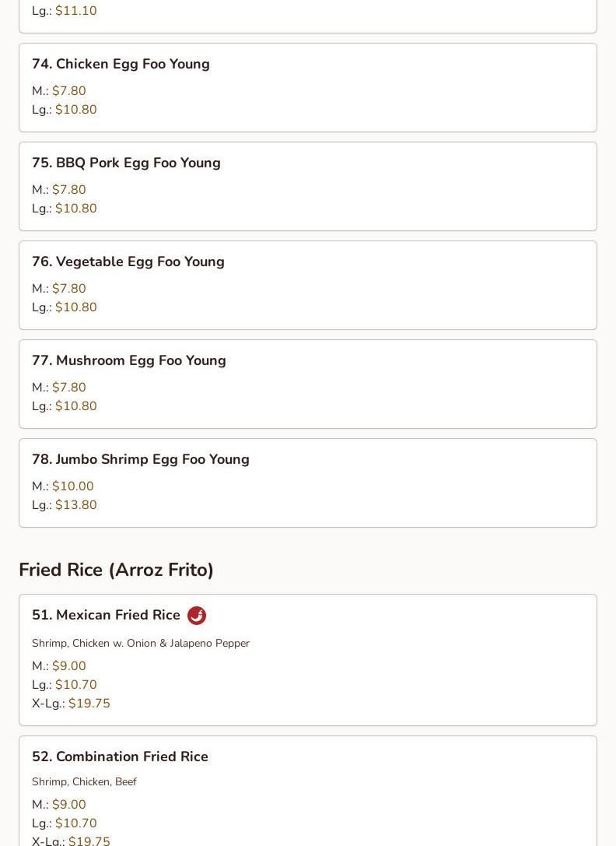The width and height of the screenshot is (616, 846).
Task: Click the $7.80 medium Mushroom Egg Foo Young price
Action: tap(69, 388)
